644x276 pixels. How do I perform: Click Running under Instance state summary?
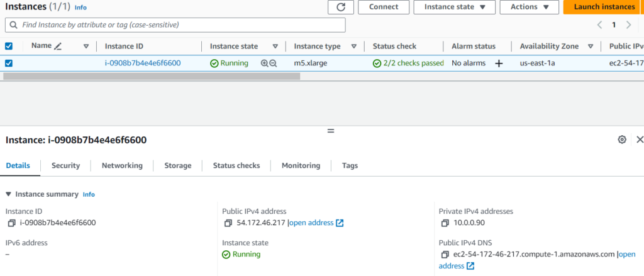[241, 254]
